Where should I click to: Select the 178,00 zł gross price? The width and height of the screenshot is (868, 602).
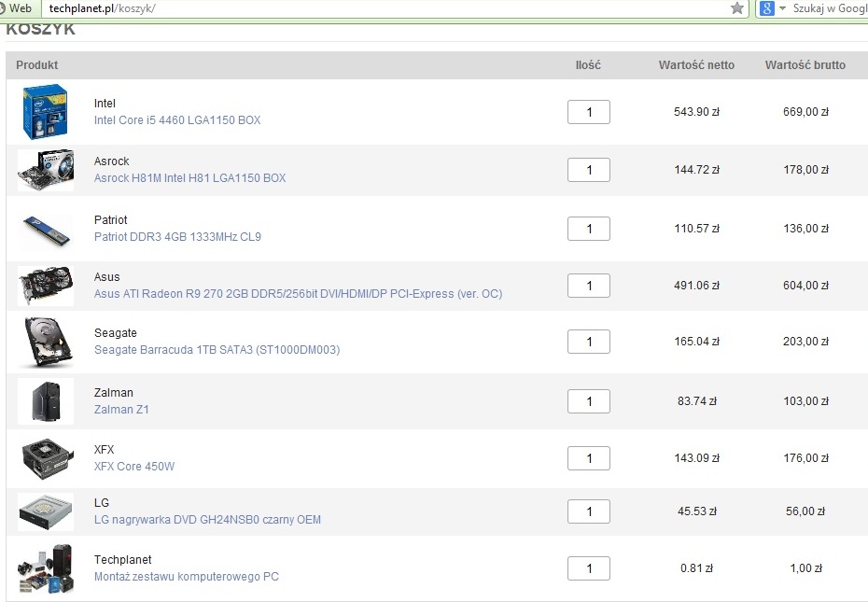806,170
